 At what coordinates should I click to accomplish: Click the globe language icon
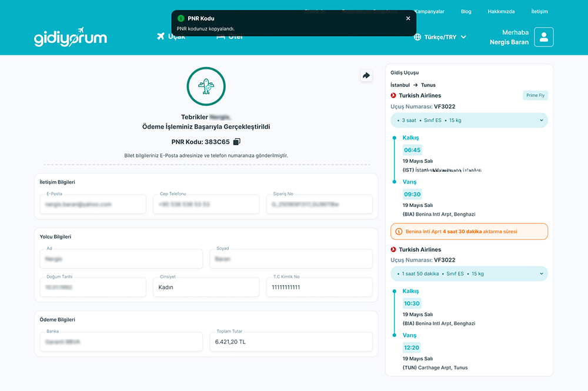417,37
